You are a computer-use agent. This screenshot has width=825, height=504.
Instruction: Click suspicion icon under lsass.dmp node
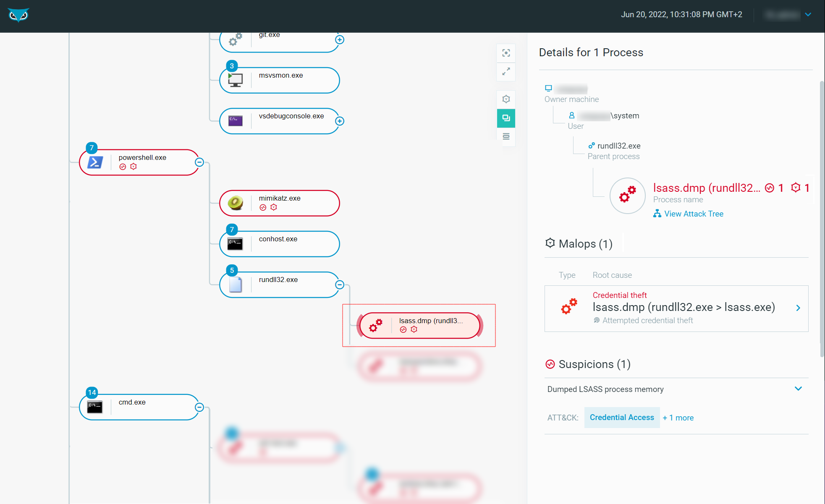[x=403, y=329]
